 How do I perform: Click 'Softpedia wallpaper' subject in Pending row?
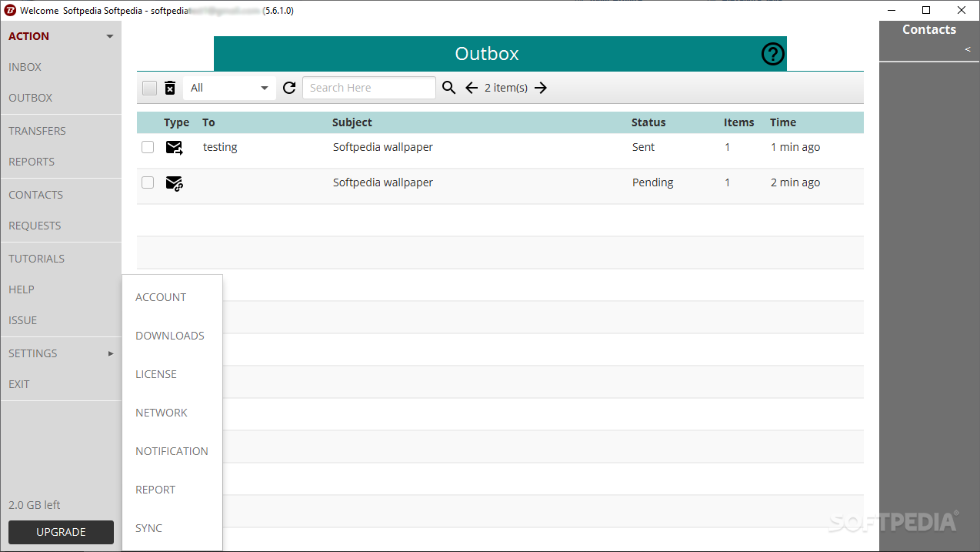(383, 182)
